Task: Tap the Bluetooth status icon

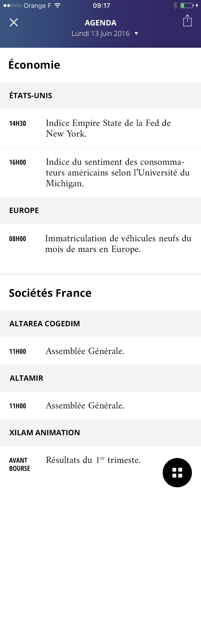Action: click(175, 6)
